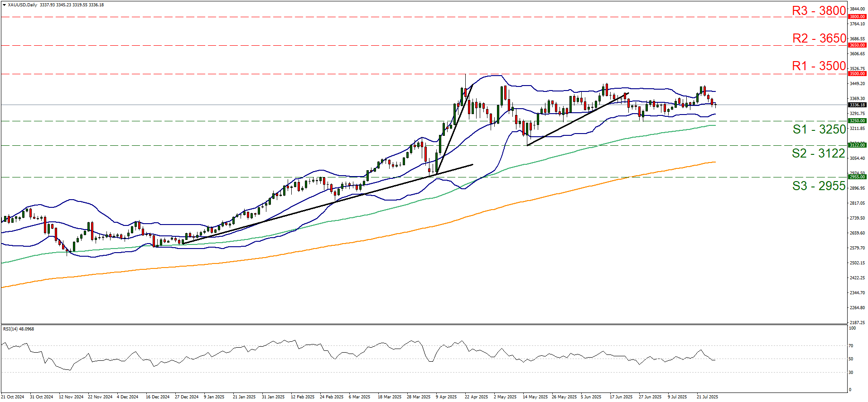868x402 pixels.
Task: Click the S3 - 2955 support label
Action: [x=819, y=186]
